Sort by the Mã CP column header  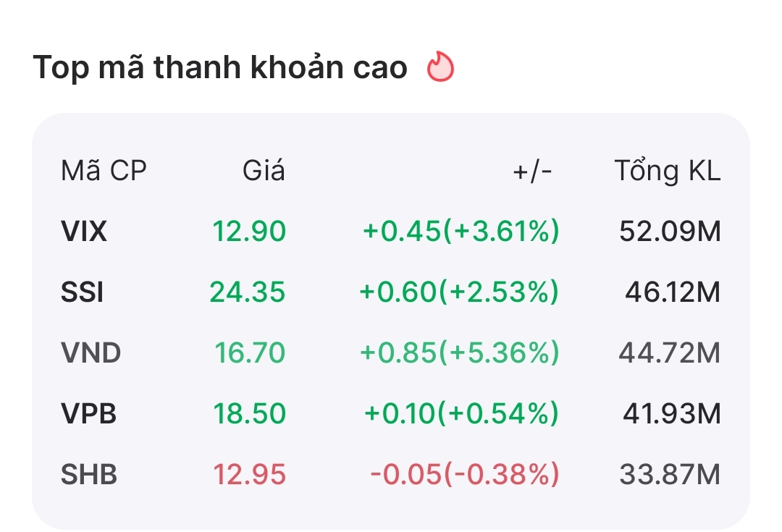point(104,171)
